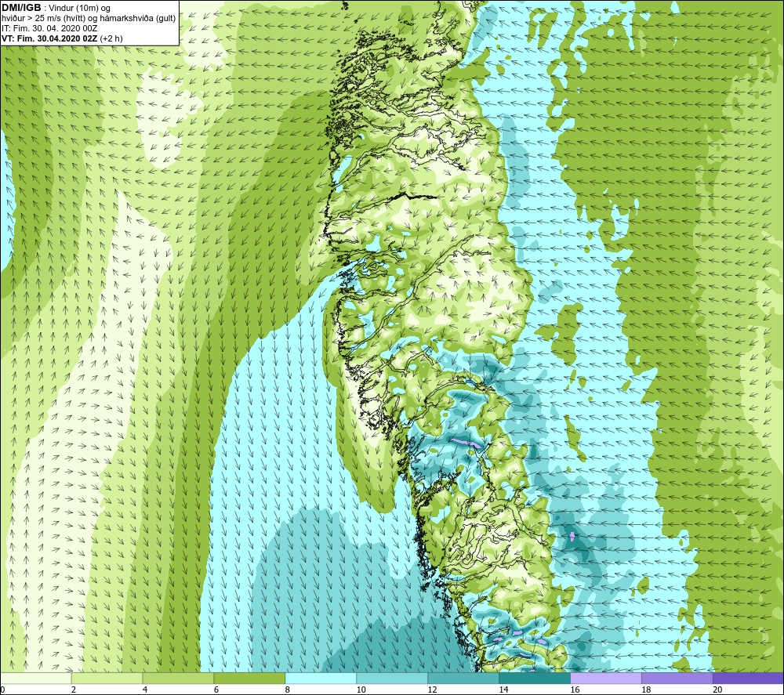Click the legend scale label 20
The image size is (784, 695).
[717, 690]
